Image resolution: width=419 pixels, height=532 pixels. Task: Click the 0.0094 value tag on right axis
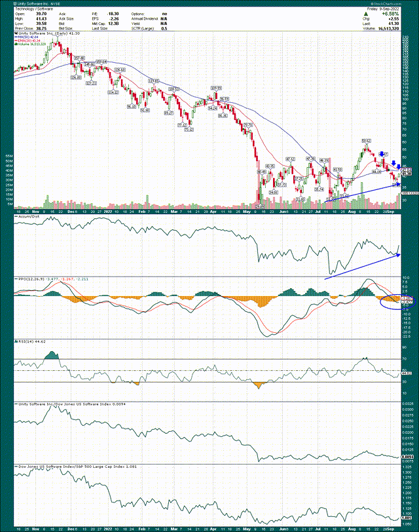407,457
